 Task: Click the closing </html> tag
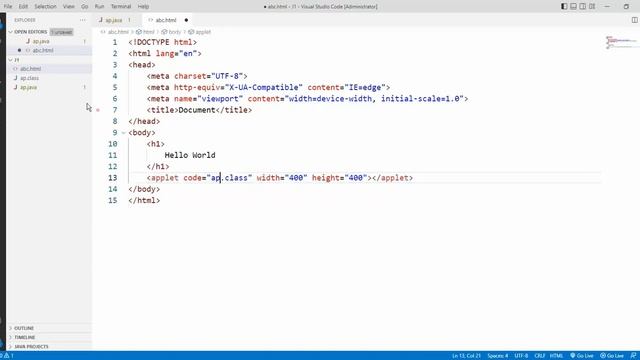coord(144,200)
